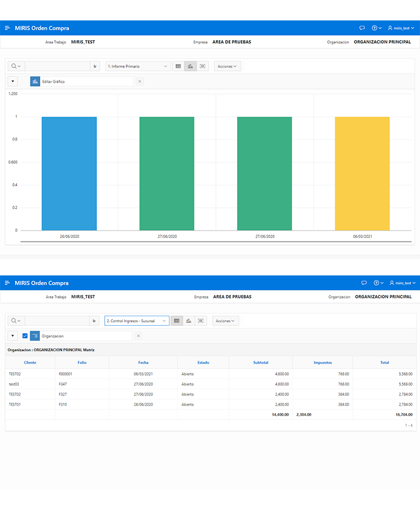Click group-by view icon beside Informe Primario

coord(202,66)
